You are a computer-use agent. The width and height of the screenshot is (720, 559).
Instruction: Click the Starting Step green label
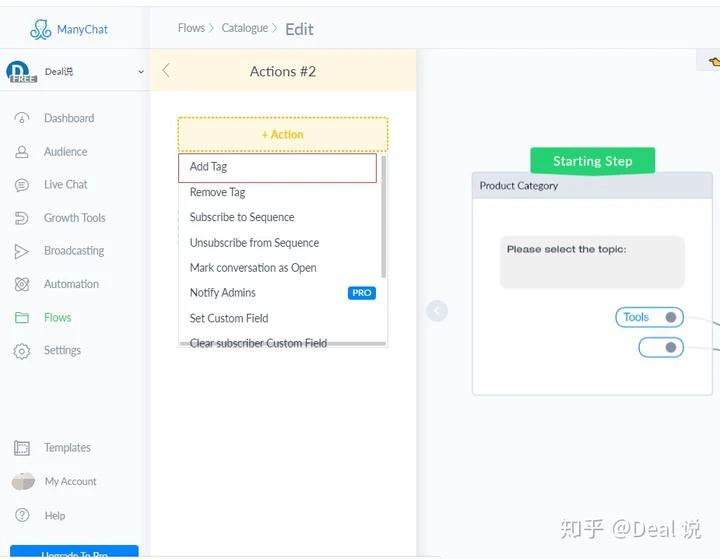coord(593,161)
